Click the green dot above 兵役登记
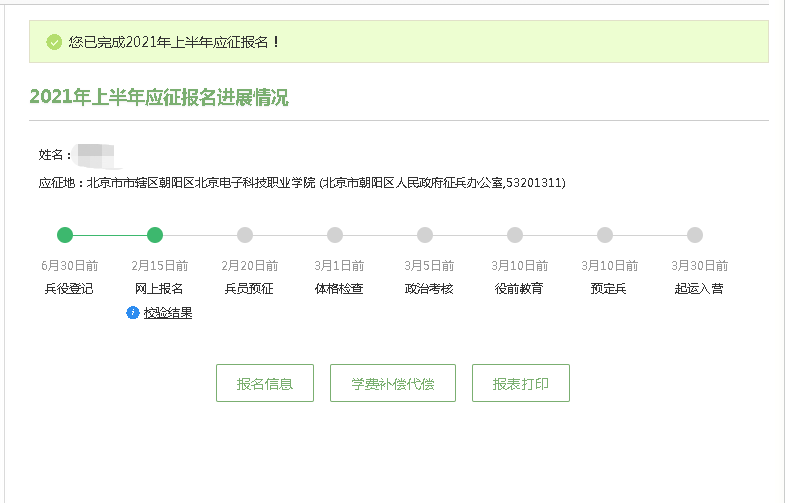Screen dimensions: 785x503 pyautogui.click(x=65, y=235)
